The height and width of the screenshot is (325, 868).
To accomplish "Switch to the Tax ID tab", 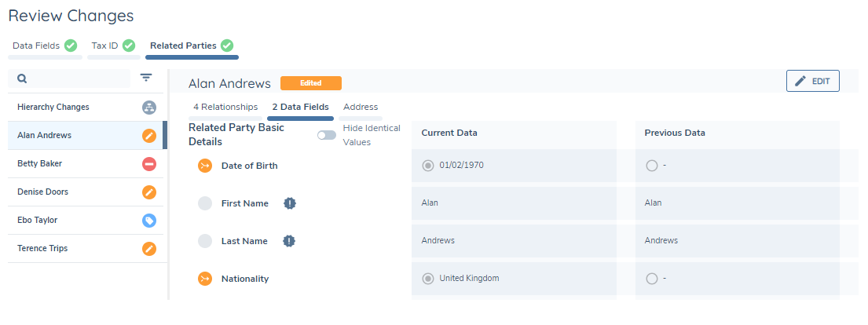I will [x=113, y=46].
